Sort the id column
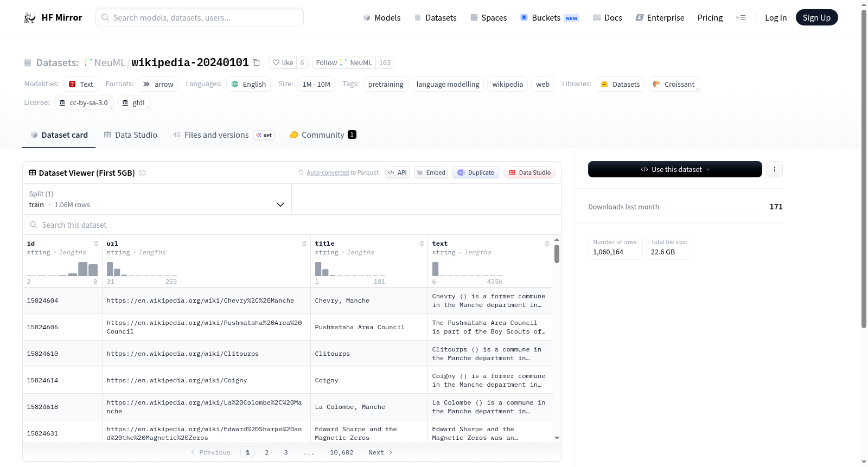This screenshot has height=467, width=868. click(x=96, y=244)
